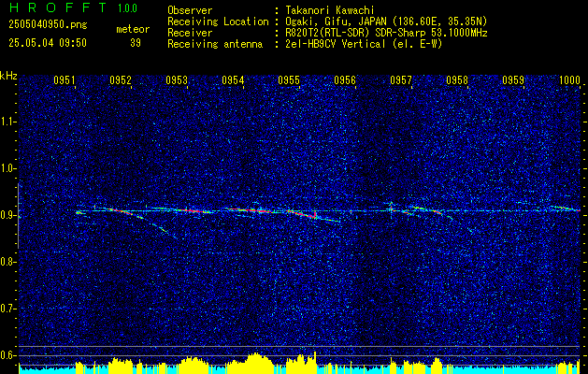Click the HROFFT program title
588x374 pixels.
coord(57,7)
